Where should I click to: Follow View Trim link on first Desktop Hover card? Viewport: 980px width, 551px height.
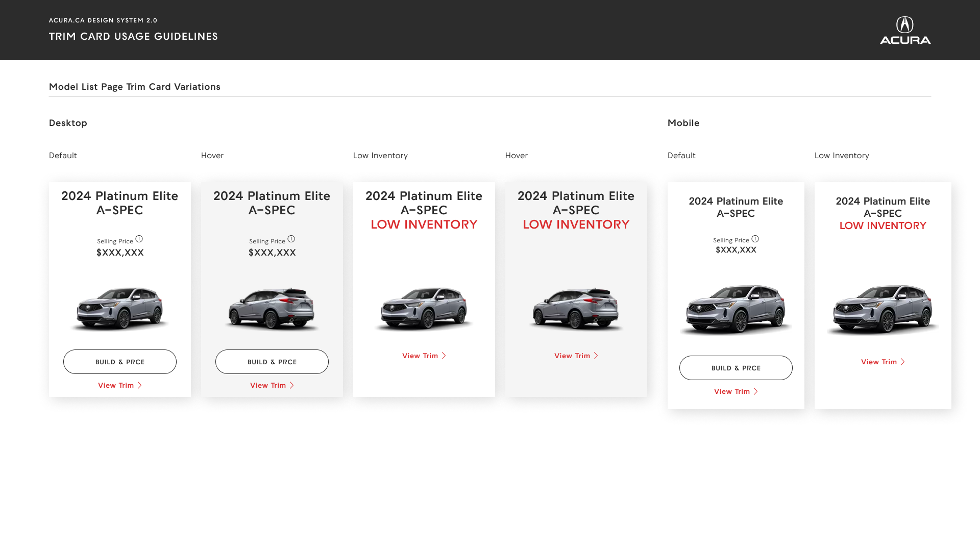[x=272, y=385]
